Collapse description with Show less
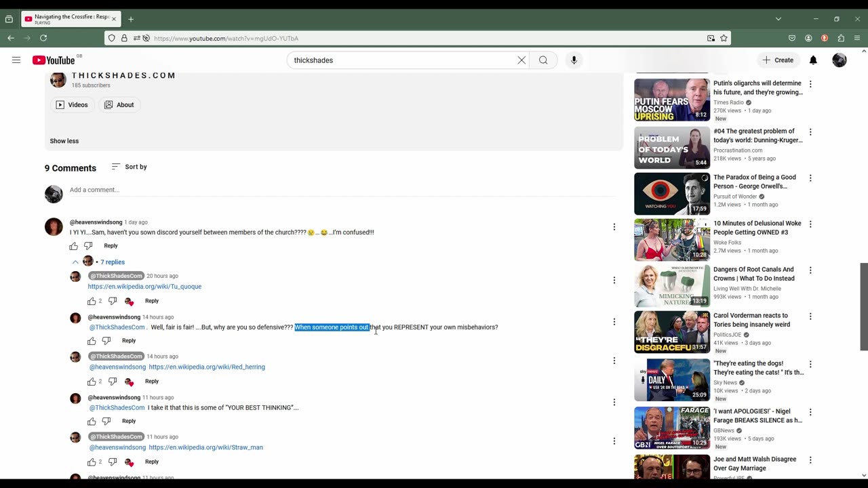 [64, 141]
